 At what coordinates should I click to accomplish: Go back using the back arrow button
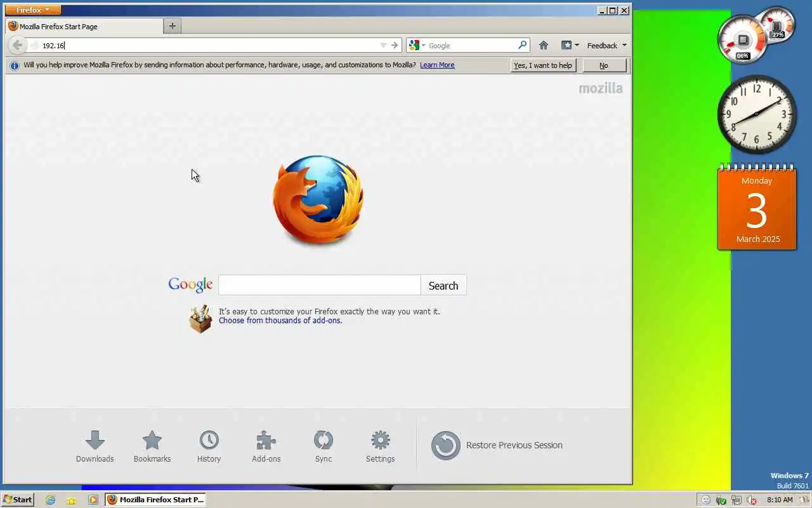[18, 45]
